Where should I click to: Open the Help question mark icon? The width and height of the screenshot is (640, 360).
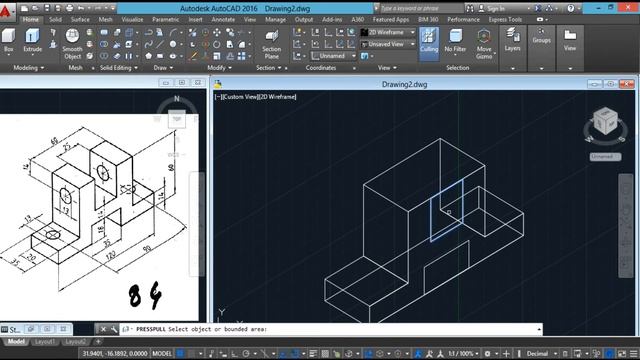571,9
